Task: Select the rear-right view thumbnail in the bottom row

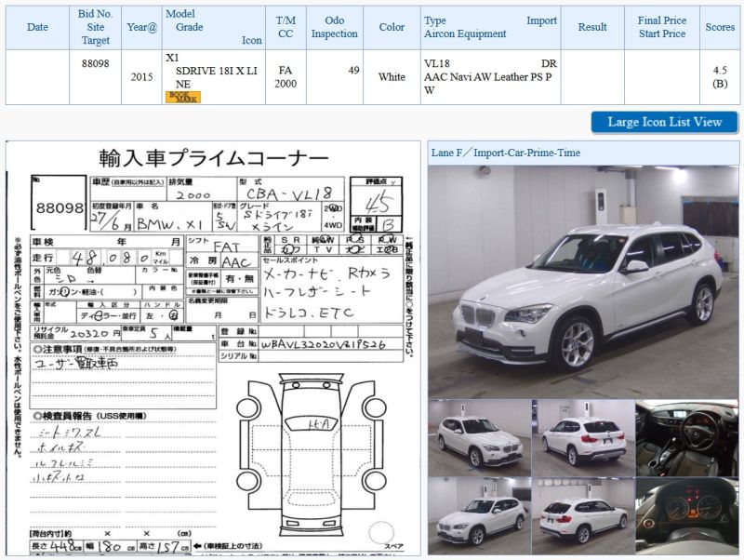Action: [584, 516]
